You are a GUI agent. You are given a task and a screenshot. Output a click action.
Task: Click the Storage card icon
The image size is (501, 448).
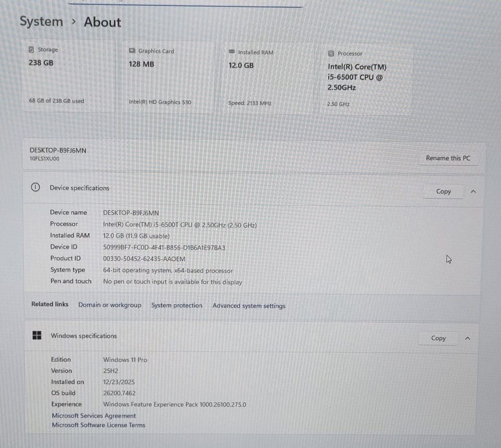(x=31, y=50)
